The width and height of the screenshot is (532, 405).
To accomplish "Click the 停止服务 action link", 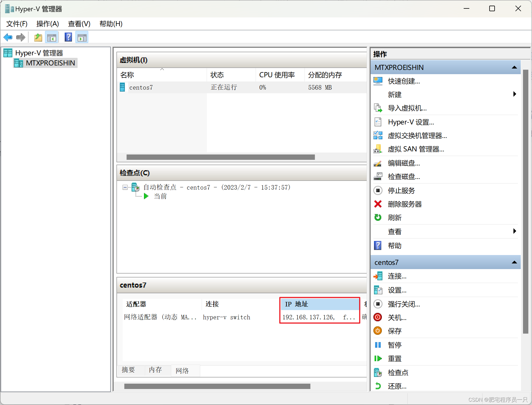I will click(x=402, y=191).
